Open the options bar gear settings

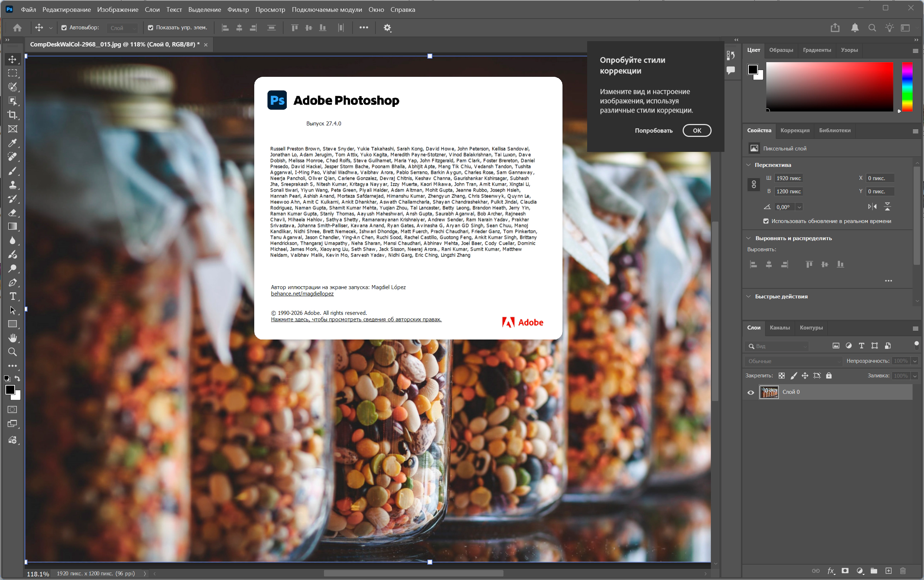coord(387,28)
